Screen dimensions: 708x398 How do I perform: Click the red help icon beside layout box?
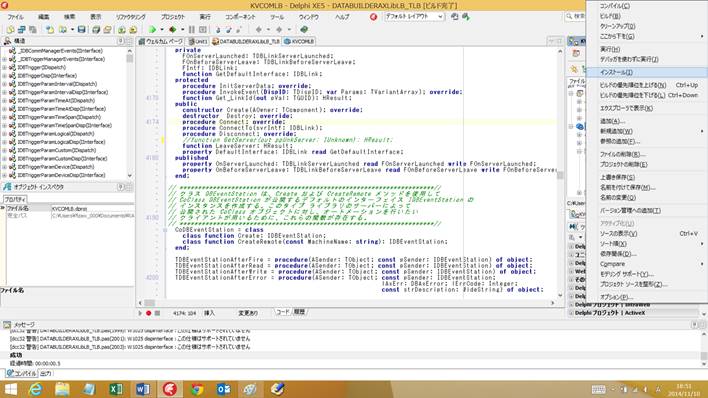[x=373, y=17]
